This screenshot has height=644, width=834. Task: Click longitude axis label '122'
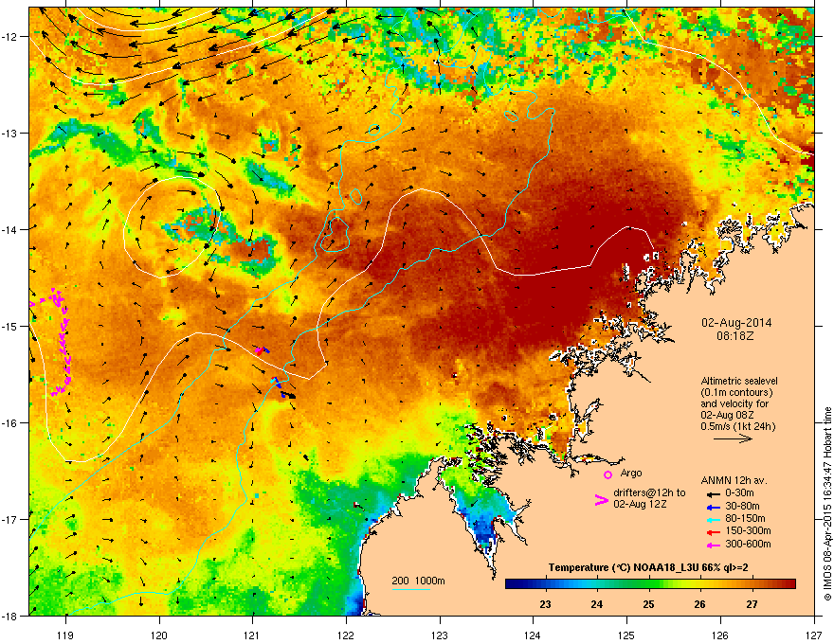pos(346,635)
